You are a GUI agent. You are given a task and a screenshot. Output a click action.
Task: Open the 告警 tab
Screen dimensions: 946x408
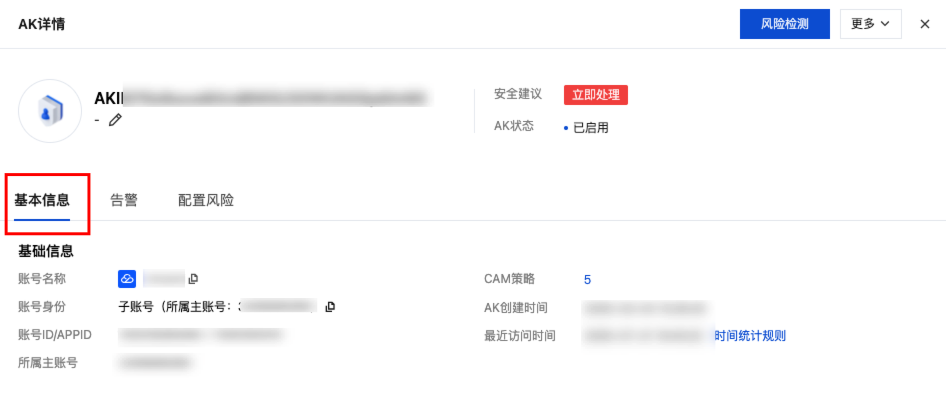124,200
